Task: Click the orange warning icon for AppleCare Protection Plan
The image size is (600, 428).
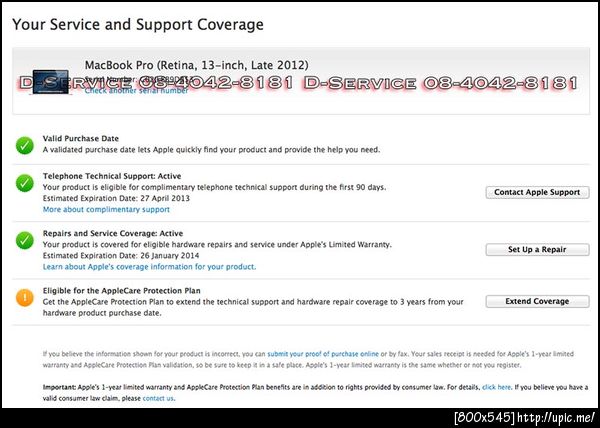Action: [x=25, y=298]
